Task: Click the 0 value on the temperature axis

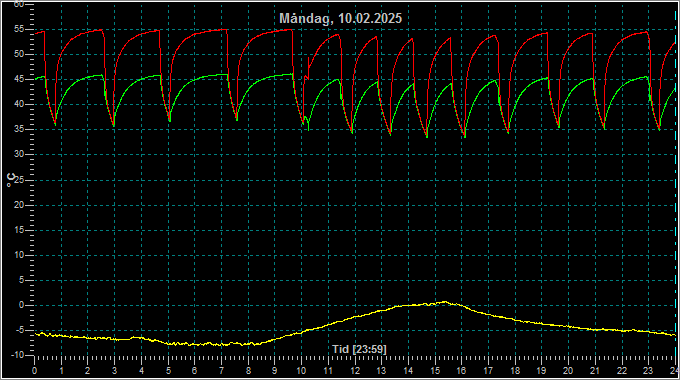Action: click(21, 305)
